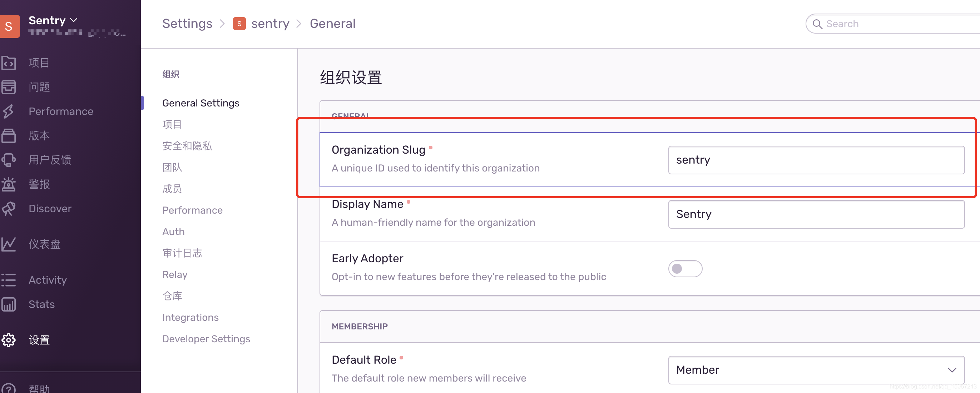The image size is (980, 393).
Task: Click the Issues (问题) sidebar icon
Action: [8, 87]
